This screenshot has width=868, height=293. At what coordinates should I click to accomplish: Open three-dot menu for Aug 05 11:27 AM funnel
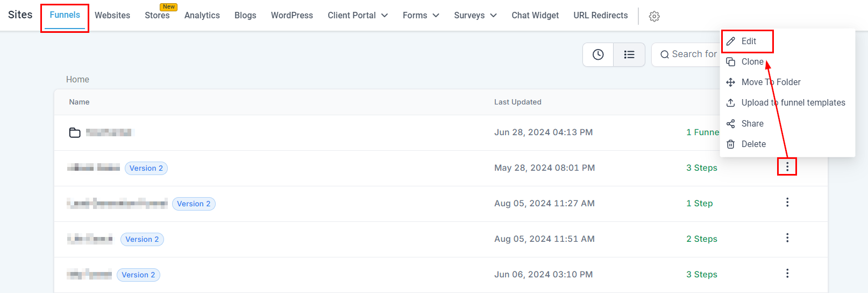click(x=787, y=203)
